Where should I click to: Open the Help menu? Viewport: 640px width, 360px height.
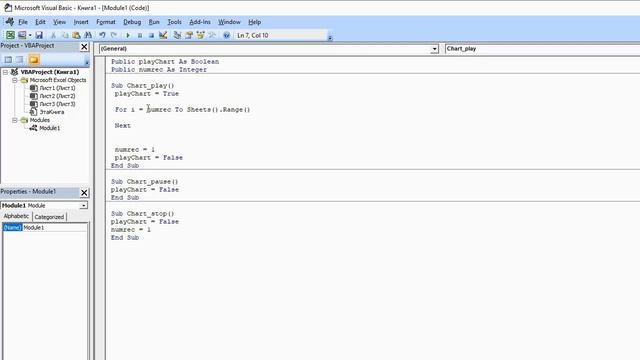point(255,22)
